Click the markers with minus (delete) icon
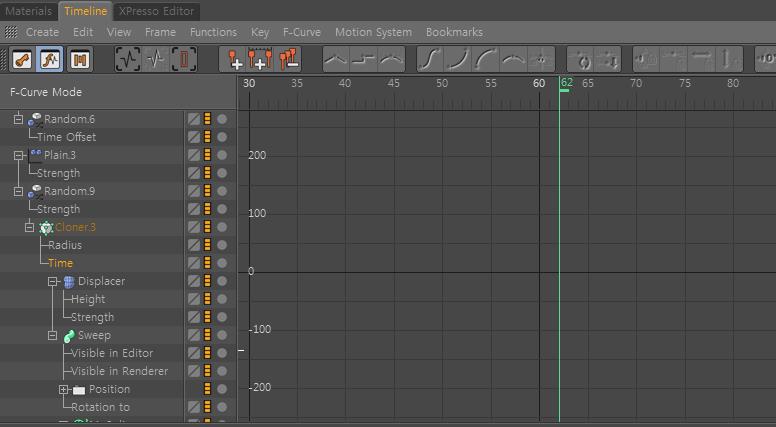Image resolution: width=776 pixels, height=427 pixels. (x=288, y=60)
